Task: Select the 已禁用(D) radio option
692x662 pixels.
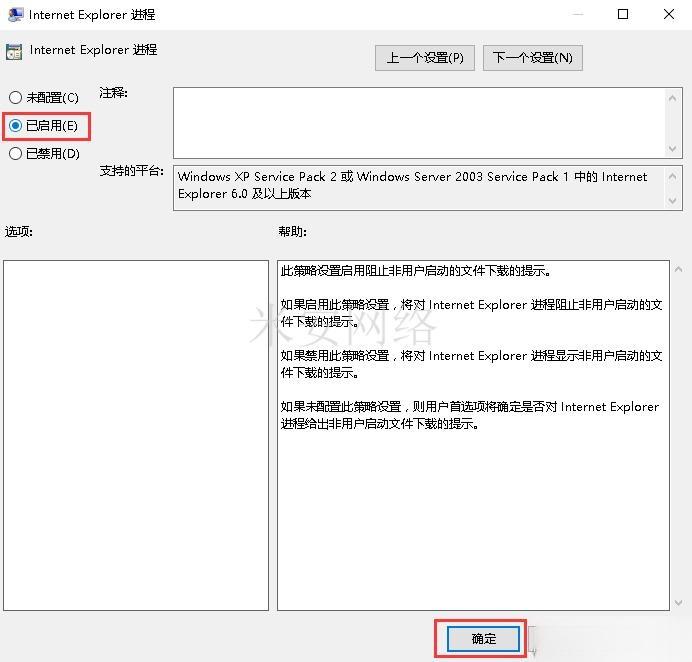Action: (44, 154)
